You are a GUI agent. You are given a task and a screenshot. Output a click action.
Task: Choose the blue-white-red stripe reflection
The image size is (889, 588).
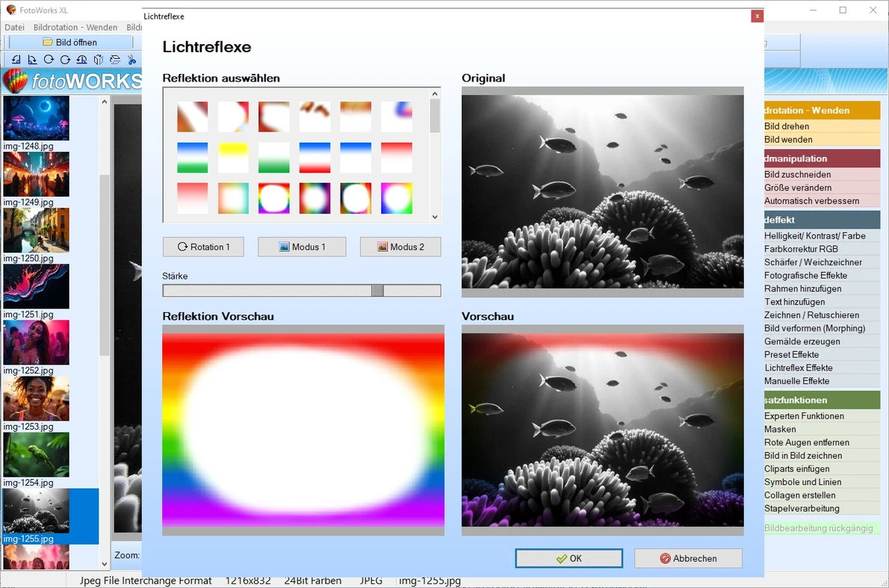tap(315, 158)
